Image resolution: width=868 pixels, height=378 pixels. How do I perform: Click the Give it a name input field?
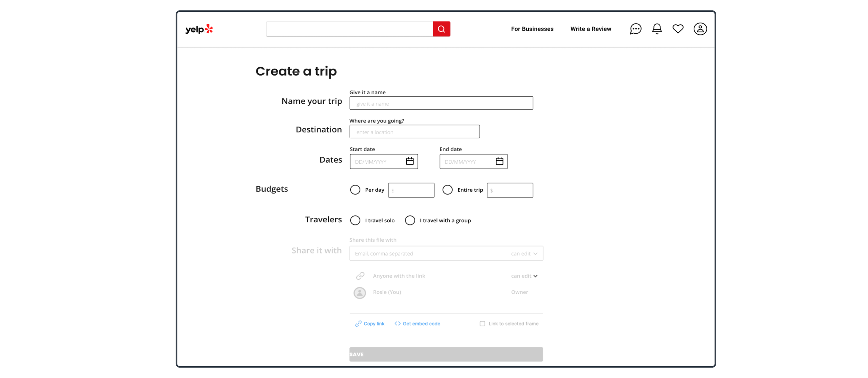(441, 103)
